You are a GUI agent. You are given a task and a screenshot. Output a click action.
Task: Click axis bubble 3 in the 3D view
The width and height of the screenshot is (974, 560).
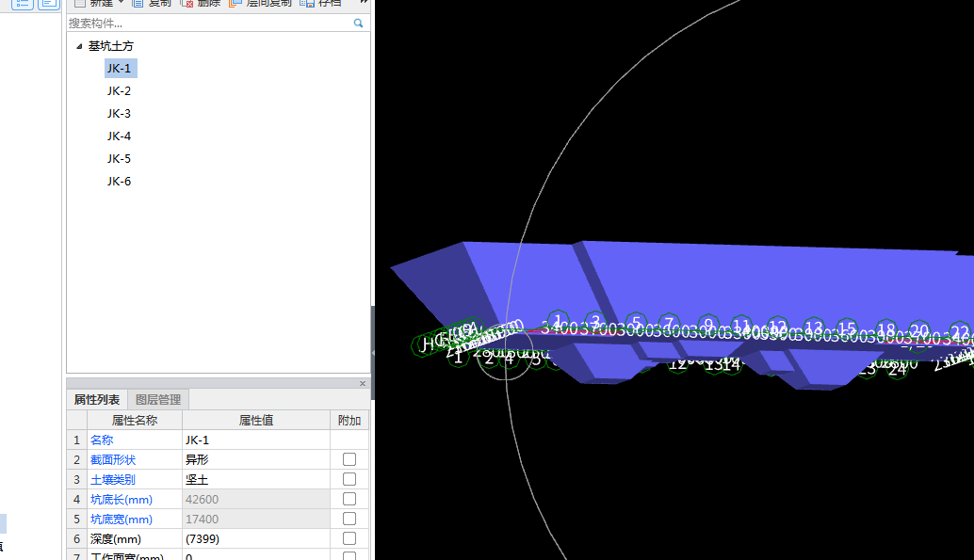click(595, 322)
